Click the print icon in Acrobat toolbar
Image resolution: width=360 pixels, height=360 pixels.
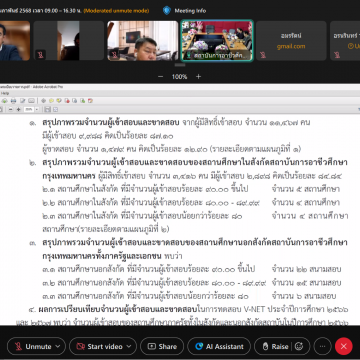[13, 100]
